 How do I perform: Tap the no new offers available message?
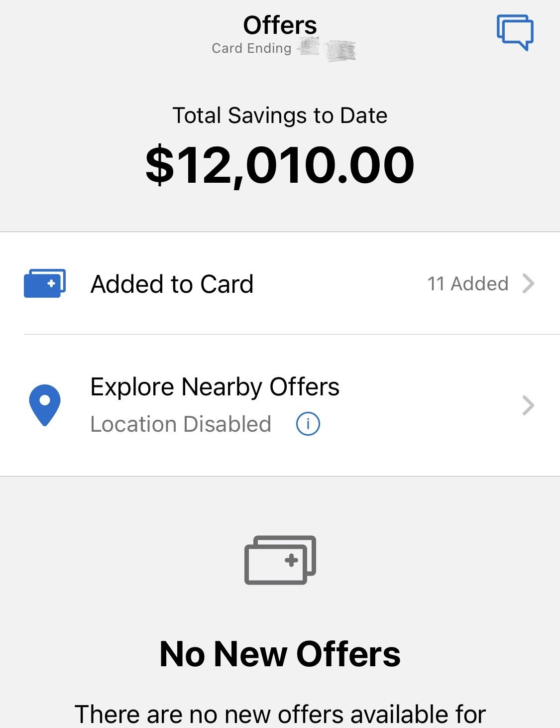280,715
